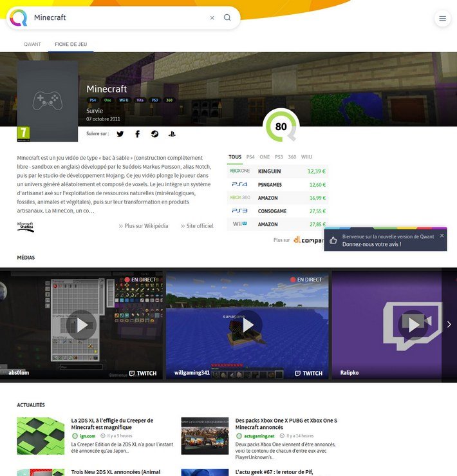
Task: Show next media with right chevron
Action: pos(449,325)
